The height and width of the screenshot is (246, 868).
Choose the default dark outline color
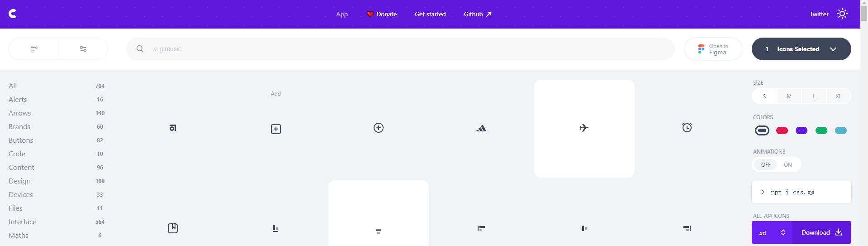(762, 130)
